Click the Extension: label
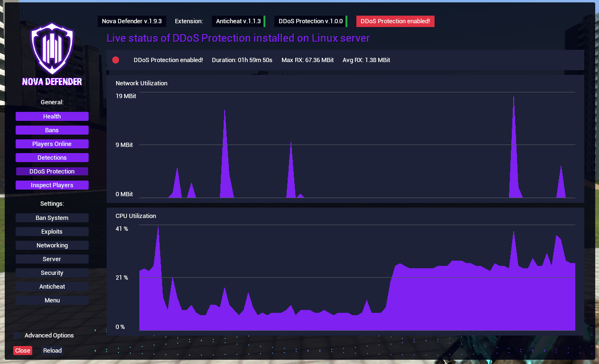 point(189,21)
